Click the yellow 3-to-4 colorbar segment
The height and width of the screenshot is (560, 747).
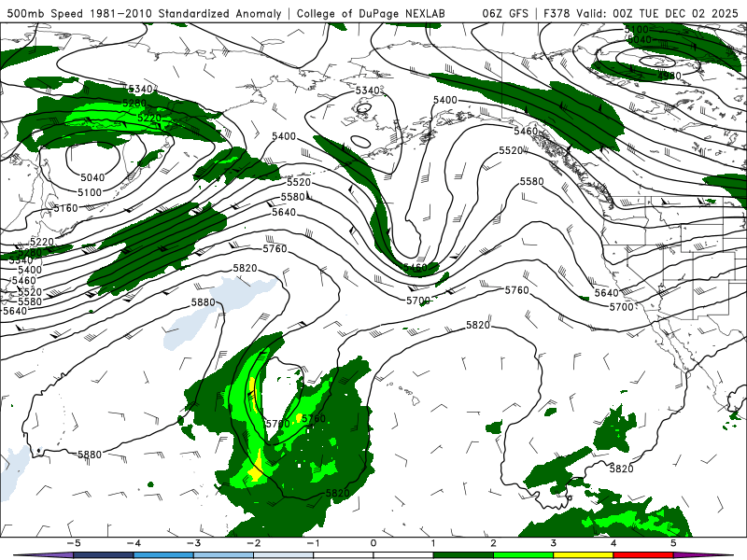pyautogui.click(x=583, y=555)
